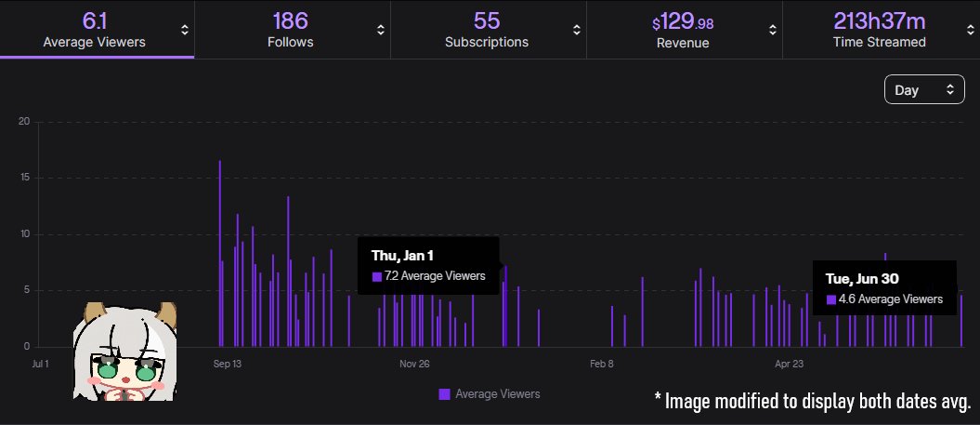This screenshot has width=980, height=425.
Task: Open the Time Streamed metric selector arrows
Action: point(970,30)
